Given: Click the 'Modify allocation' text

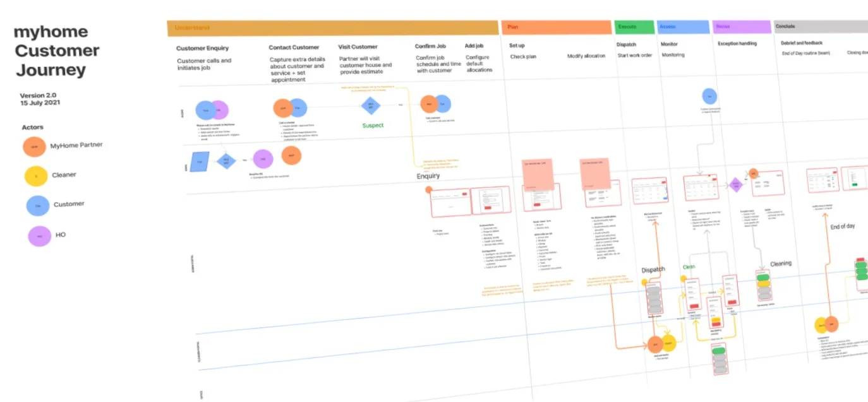Looking at the screenshot, I should pos(586,56).
